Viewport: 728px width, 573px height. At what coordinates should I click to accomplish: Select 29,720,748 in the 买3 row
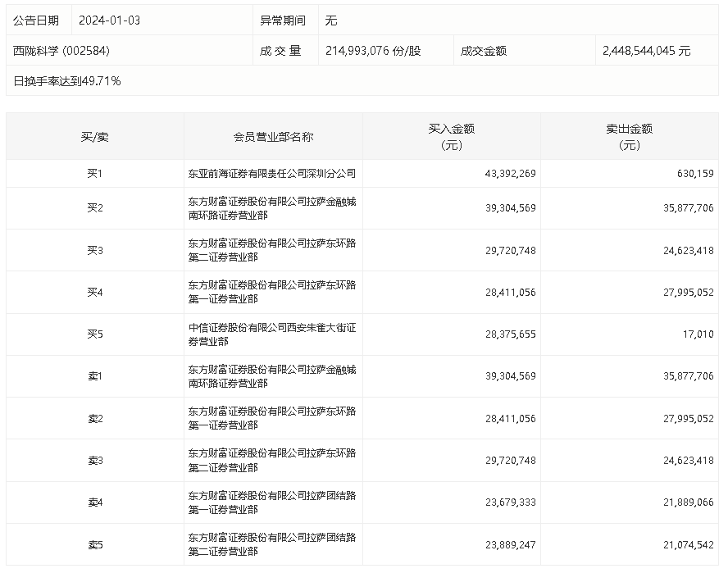(x=510, y=250)
